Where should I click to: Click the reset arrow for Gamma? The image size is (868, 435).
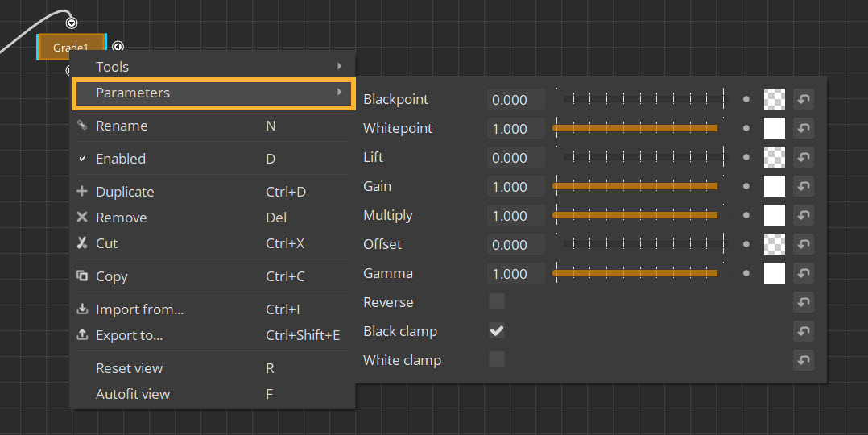click(x=803, y=273)
